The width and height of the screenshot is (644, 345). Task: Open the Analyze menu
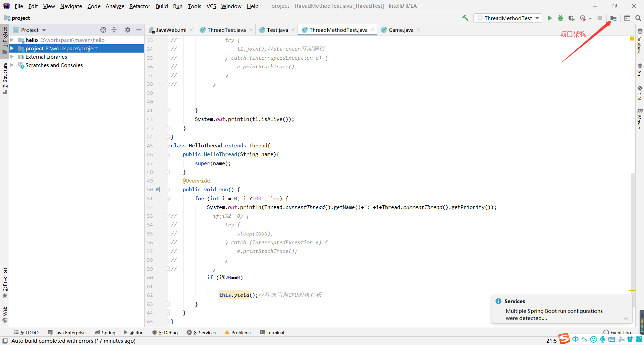tap(115, 6)
